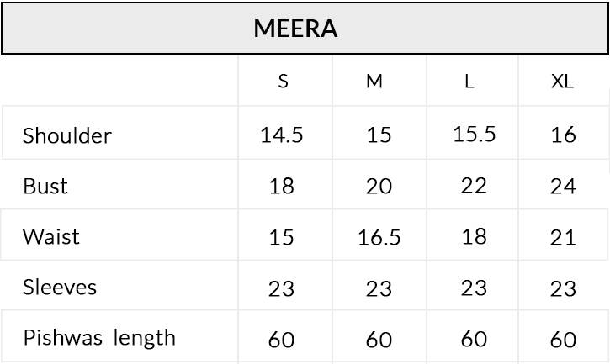Click Waist value 16.5 for size M

click(379, 238)
